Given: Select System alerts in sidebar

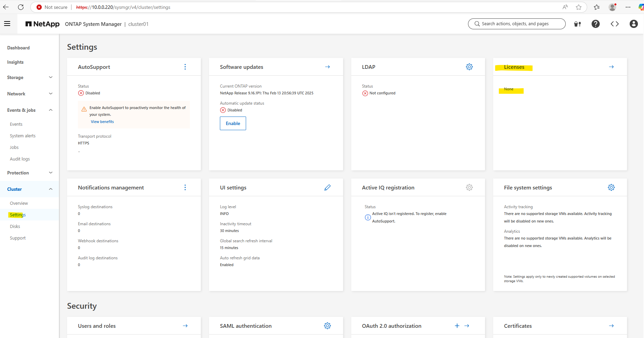Looking at the screenshot, I should tap(22, 136).
